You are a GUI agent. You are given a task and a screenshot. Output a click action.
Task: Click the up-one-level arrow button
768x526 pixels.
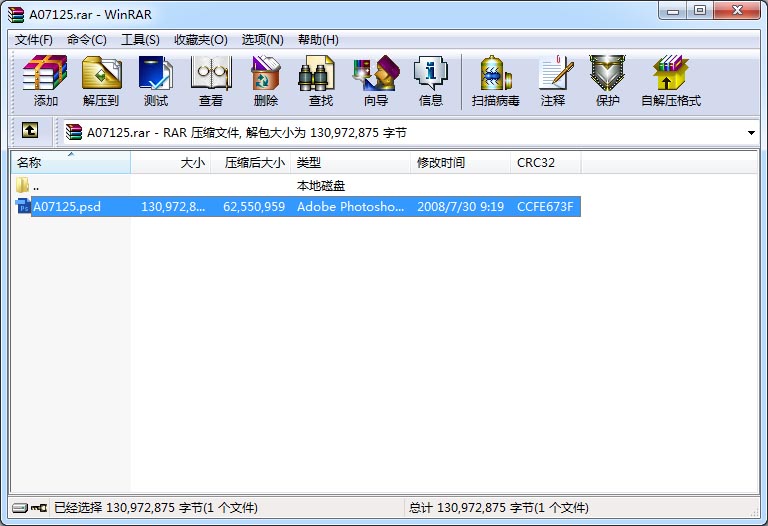tap(30, 130)
